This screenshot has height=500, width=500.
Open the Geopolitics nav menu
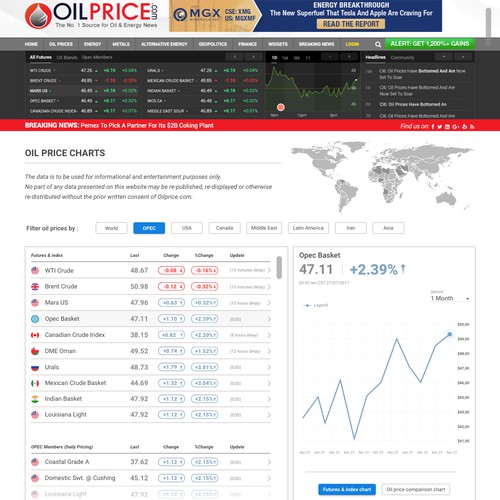[213, 44]
